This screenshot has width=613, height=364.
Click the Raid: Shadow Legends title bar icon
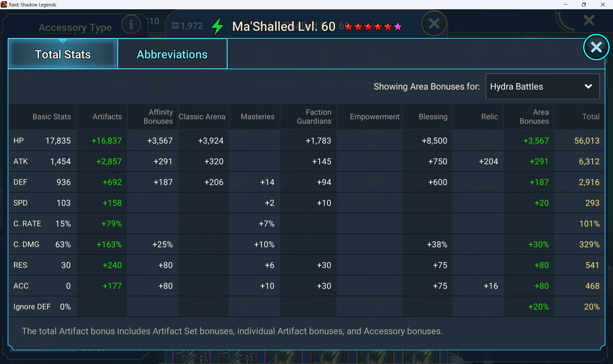pyautogui.click(x=4, y=4)
